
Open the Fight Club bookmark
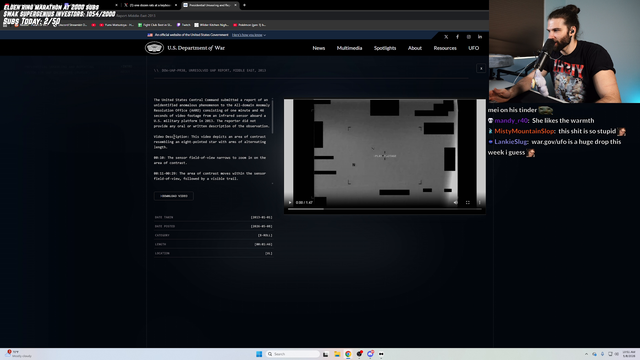click(155, 25)
